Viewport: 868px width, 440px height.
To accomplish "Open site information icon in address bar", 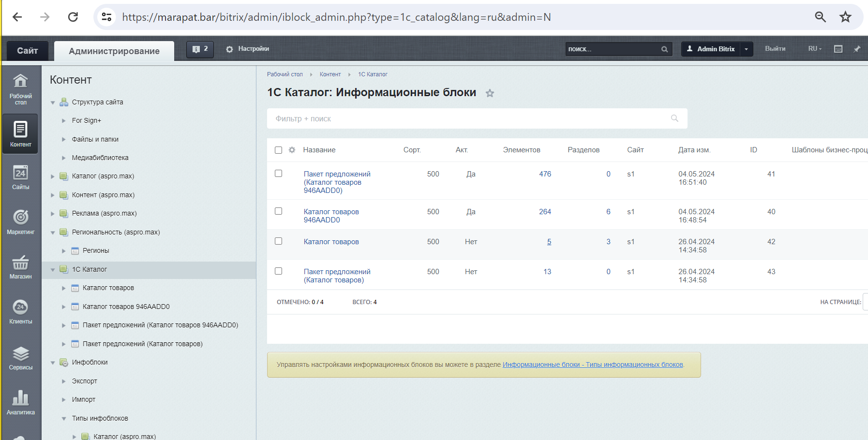I will [106, 17].
